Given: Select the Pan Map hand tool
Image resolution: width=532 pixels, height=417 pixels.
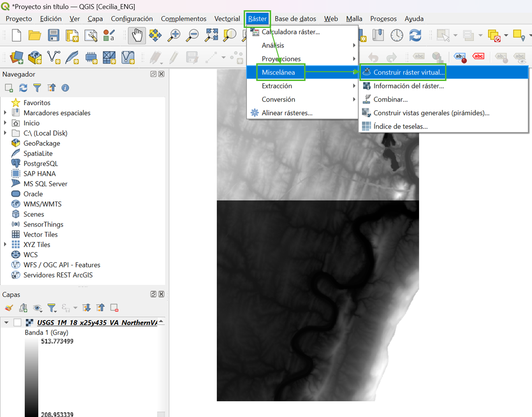Looking at the screenshot, I should (x=137, y=35).
